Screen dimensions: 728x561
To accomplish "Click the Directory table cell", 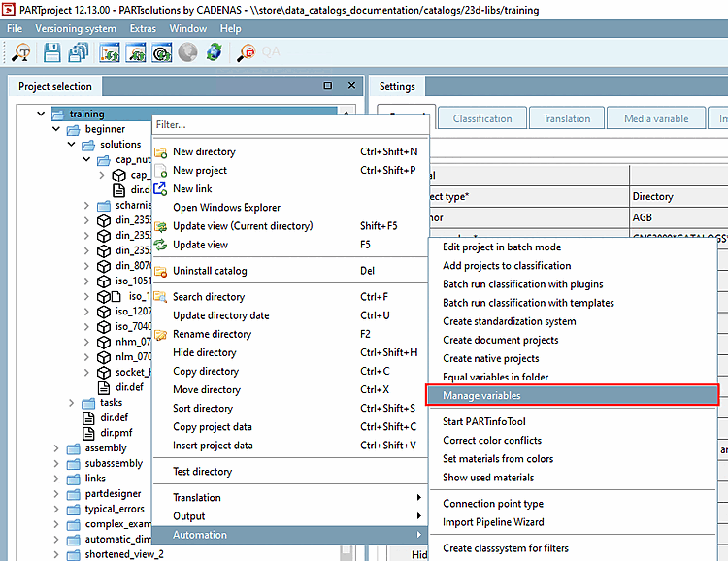I will click(678, 196).
